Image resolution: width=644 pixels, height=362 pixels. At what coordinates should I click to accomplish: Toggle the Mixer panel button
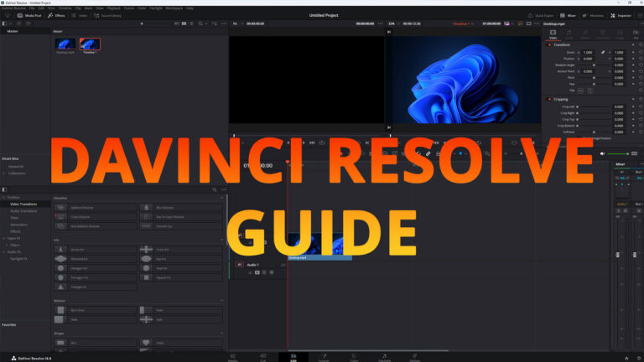tap(568, 16)
